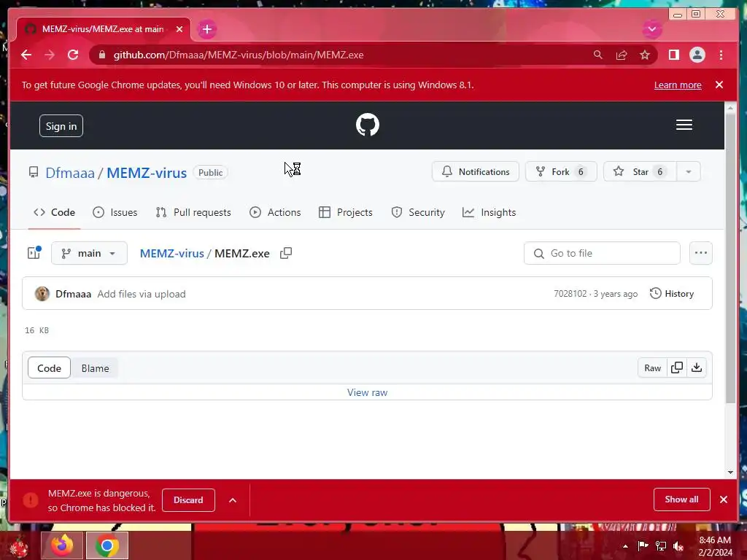Expand the Star lists dropdown arrow

point(689,172)
